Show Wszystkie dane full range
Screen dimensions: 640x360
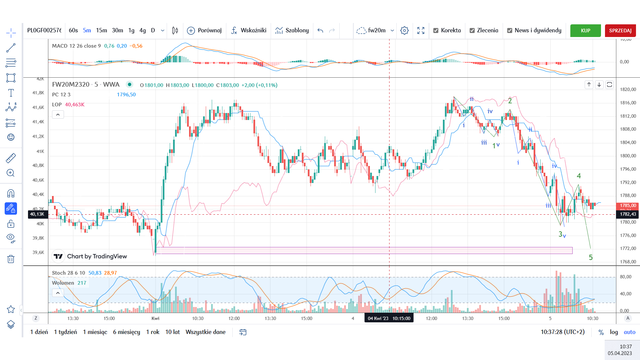205,332
